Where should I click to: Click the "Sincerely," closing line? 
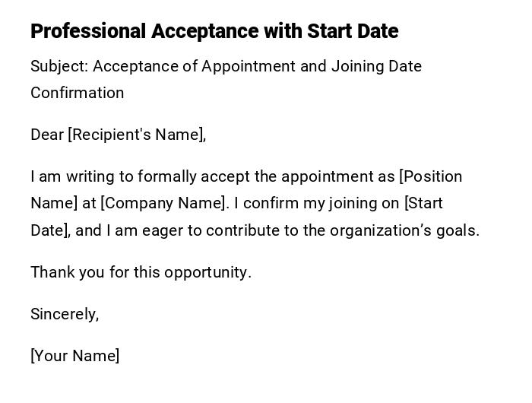65,314
